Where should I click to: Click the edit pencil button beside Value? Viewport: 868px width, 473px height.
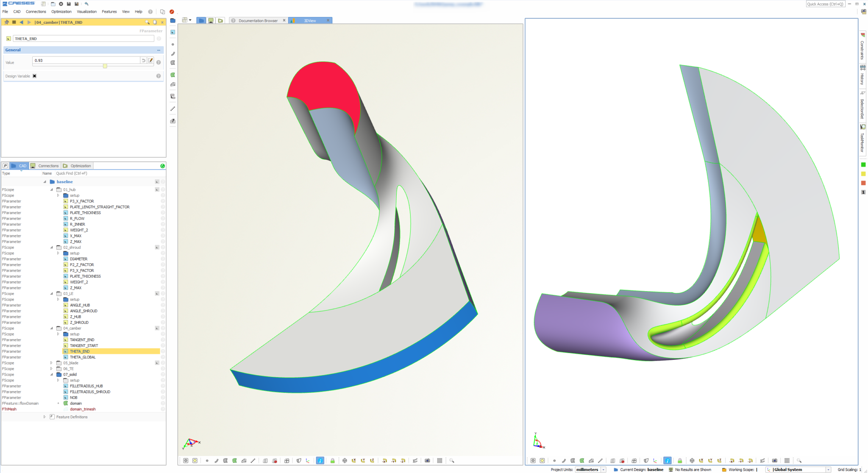(x=151, y=60)
